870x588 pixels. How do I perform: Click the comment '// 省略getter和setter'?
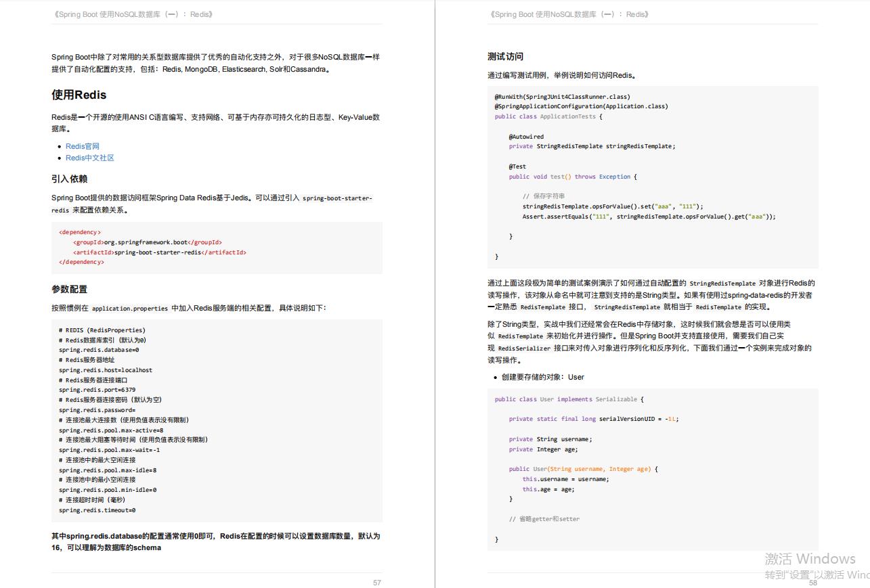tap(544, 519)
